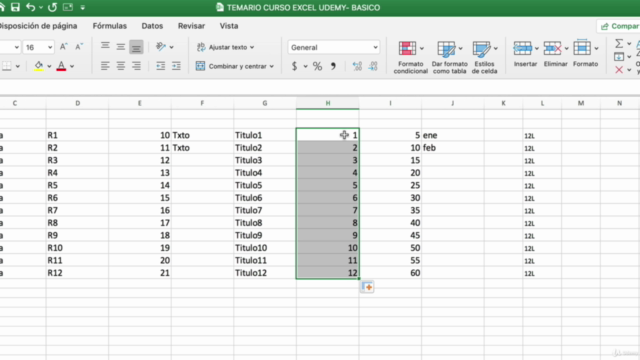Click the Undo arrow icon
Image resolution: width=640 pixels, height=360 pixels.
tap(31, 7)
